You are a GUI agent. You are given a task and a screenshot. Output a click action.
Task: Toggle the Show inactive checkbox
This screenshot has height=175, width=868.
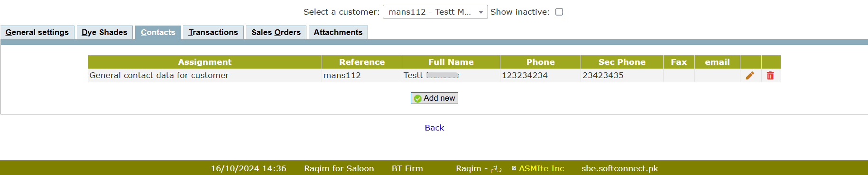tap(559, 12)
